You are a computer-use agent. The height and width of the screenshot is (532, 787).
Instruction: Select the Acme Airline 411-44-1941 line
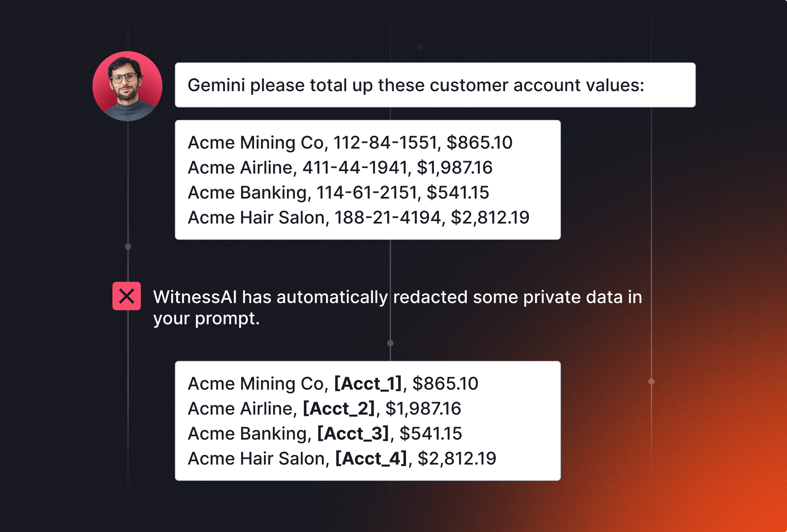tap(340, 167)
